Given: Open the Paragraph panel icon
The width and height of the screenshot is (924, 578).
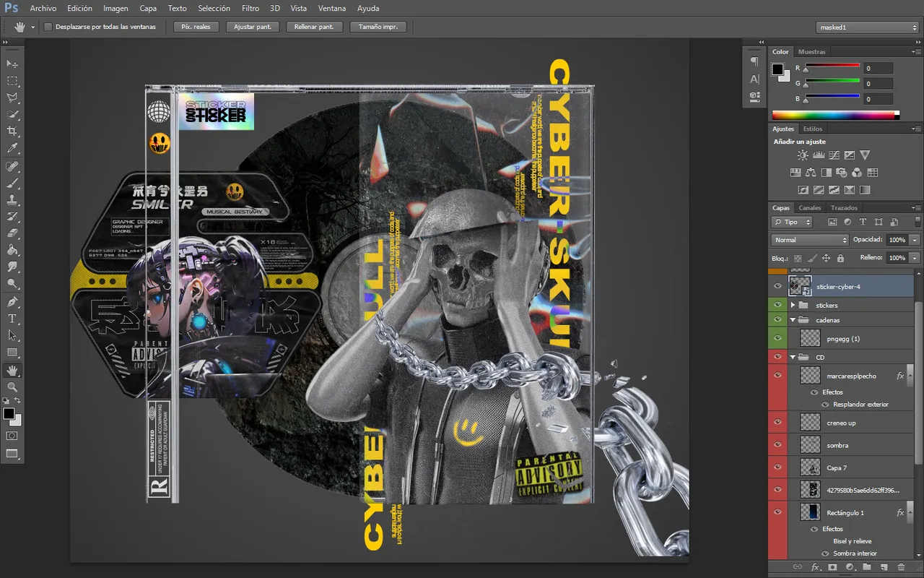Looking at the screenshot, I should tap(754, 61).
